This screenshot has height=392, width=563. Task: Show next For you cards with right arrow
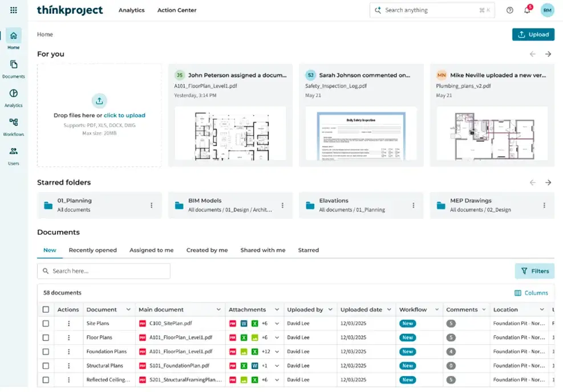pos(548,54)
